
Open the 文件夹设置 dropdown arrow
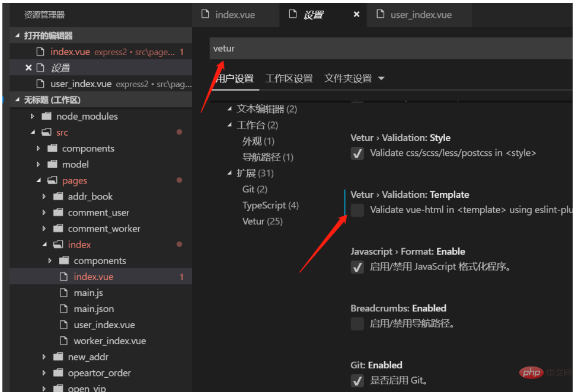pos(381,78)
